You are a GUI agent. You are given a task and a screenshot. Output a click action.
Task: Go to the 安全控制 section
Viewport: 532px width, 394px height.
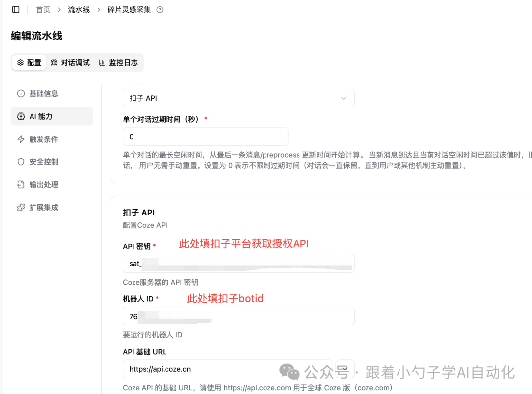(52, 162)
